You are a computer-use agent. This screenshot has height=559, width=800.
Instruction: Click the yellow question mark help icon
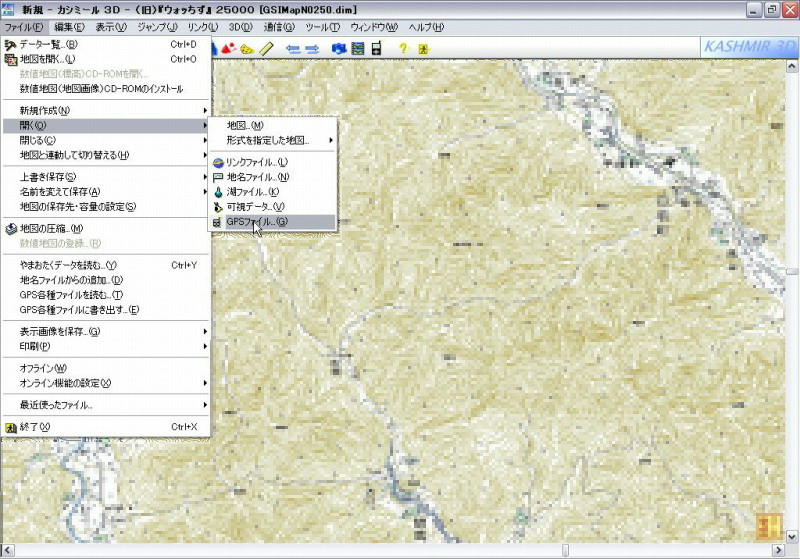click(x=403, y=48)
